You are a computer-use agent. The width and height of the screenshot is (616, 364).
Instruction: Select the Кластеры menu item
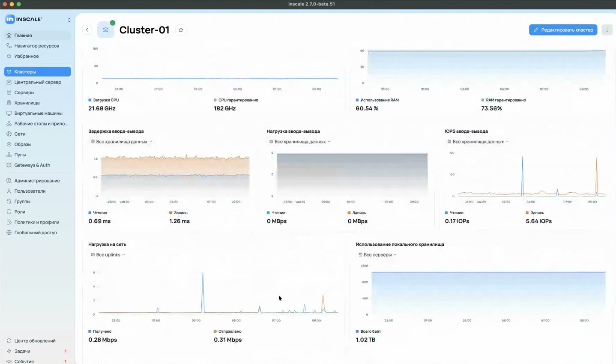(x=38, y=72)
